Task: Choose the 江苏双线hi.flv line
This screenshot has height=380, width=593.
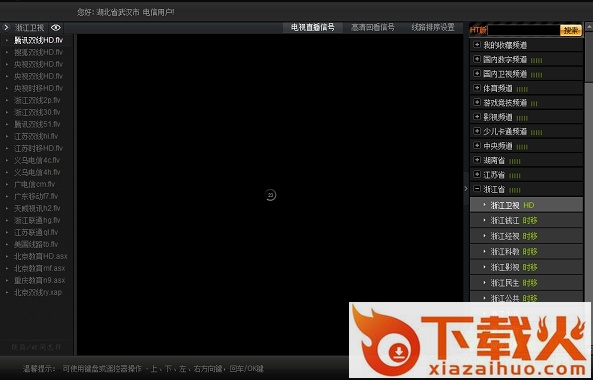Action: (36, 136)
